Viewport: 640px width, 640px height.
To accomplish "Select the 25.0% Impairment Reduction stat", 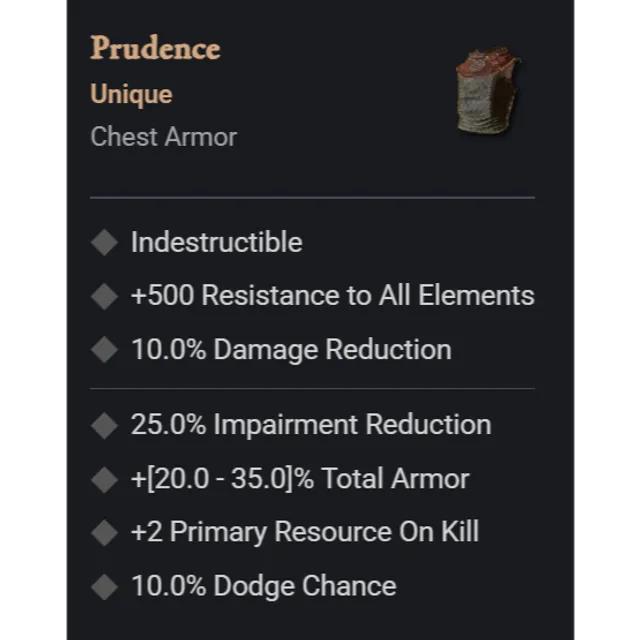I will [311, 425].
